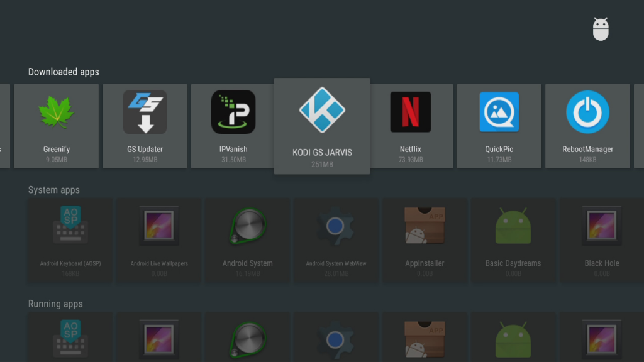
Task: Click the "Android Live Wallpapers" label text
Action: click(x=159, y=263)
